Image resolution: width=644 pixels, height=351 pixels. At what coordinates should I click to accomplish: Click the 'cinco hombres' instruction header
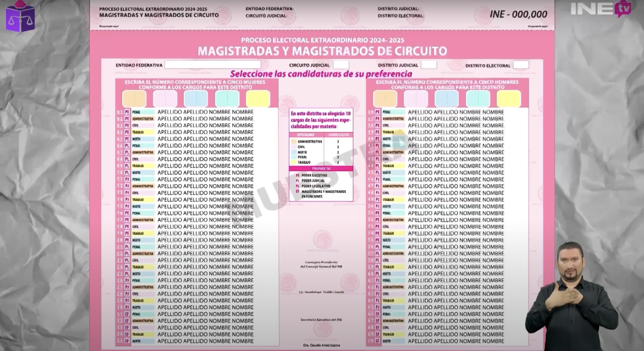[447, 85]
